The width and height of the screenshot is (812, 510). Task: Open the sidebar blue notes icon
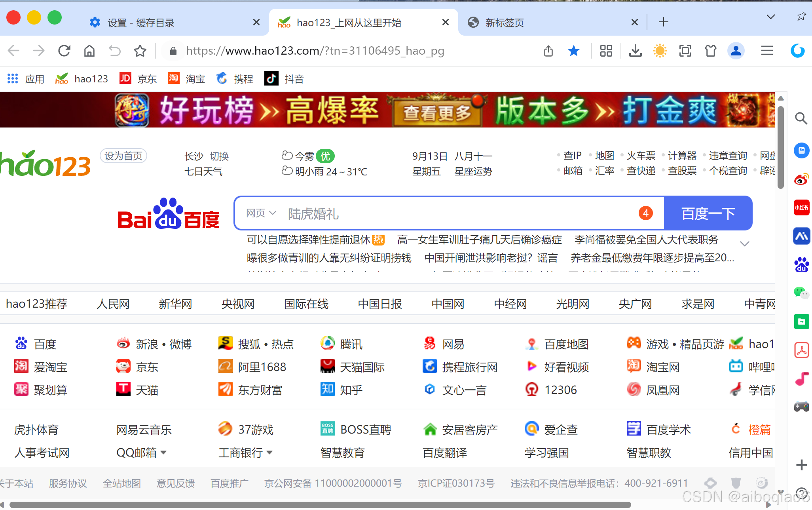click(802, 150)
